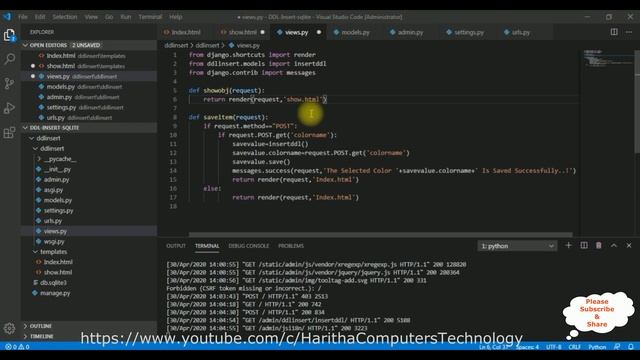Collapse the nested ddlinsert folder

pyautogui.click(x=89, y=149)
